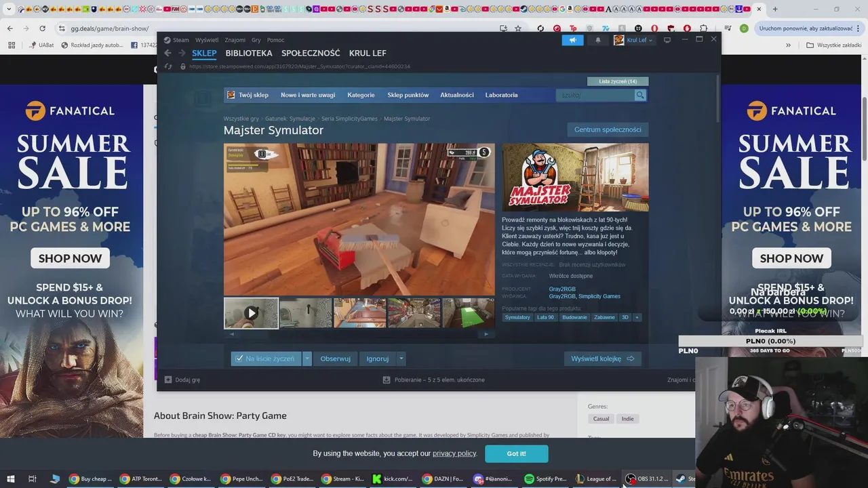Open Windows Task View
The image size is (868, 488).
pos(32,479)
